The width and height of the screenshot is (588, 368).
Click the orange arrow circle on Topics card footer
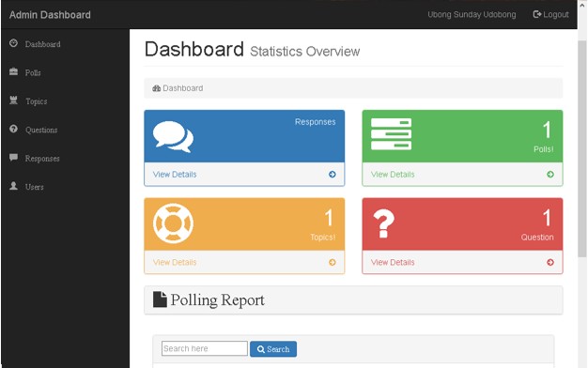click(x=333, y=262)
